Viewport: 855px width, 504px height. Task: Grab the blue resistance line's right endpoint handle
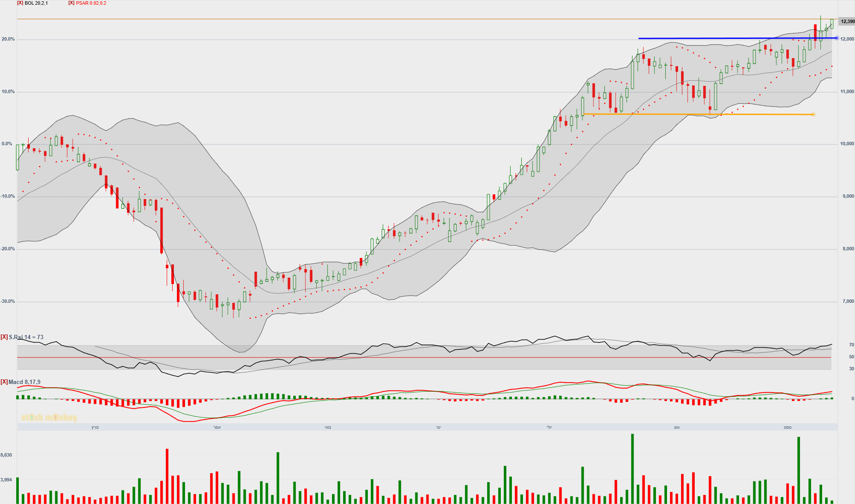point(837,38)
